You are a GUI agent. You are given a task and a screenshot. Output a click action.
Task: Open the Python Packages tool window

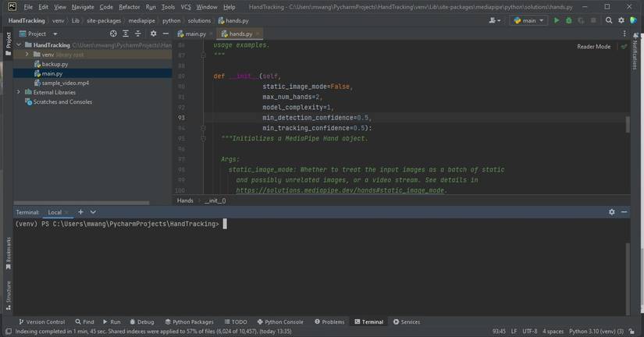[x=190, y=321]
